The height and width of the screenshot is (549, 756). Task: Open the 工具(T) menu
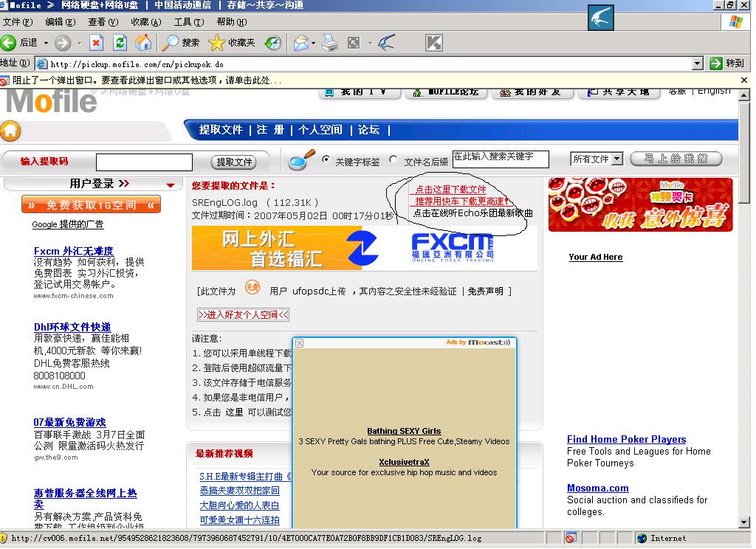[189, 22]
